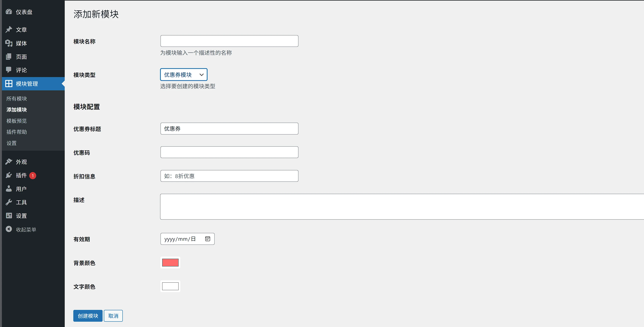Open the white 文字颜色 swatch
The image size is (644, 327).
[x=170, y=286]
